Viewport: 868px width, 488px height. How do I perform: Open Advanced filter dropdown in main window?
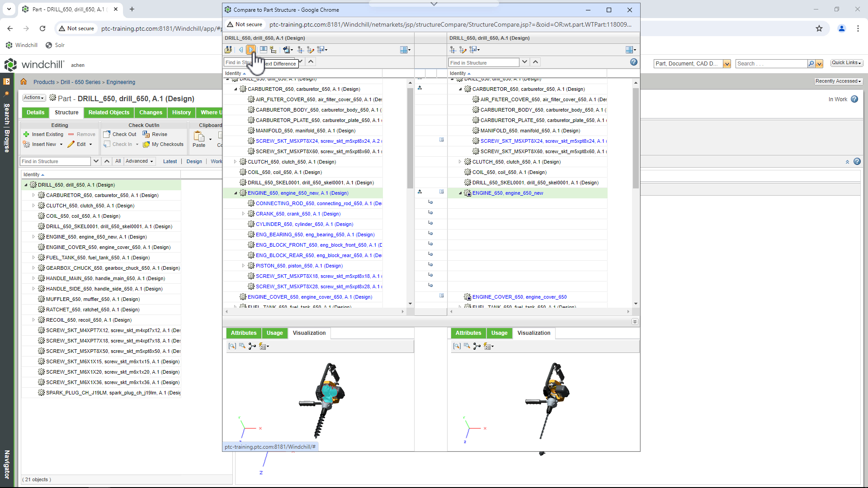pyautogui.click(x=139, y=161)
